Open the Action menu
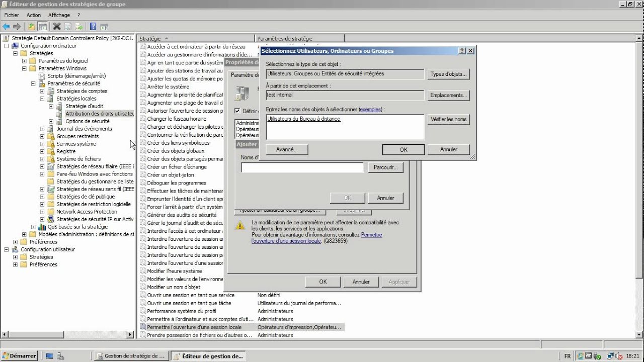644x362 pixels. tap(34, 15)
